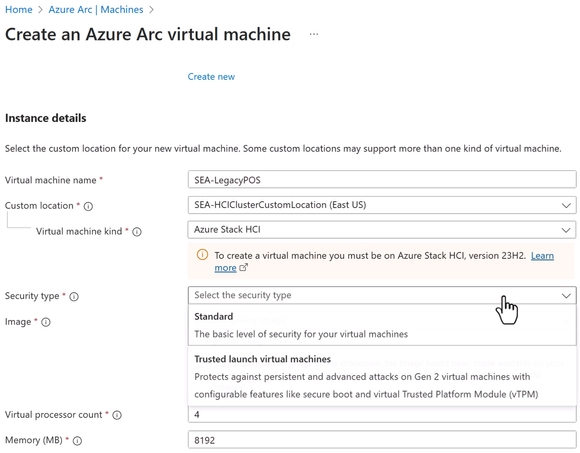Collapse the Security type dropdown
Screen dimensions: 580x453
coord(382,295)
